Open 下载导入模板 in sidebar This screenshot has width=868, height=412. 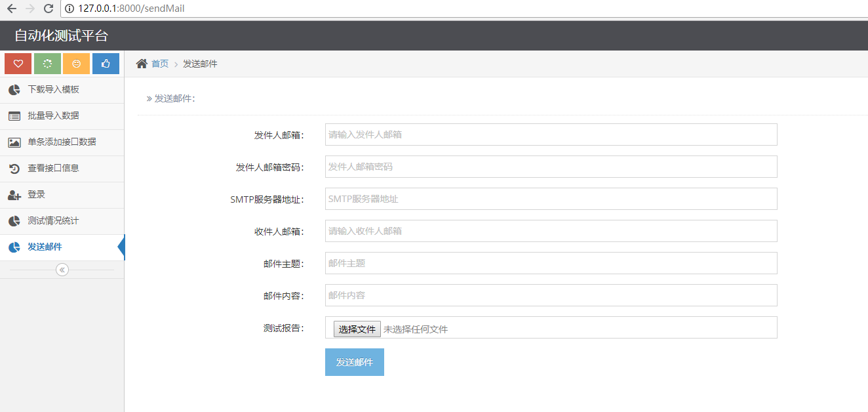pos(53,90)
